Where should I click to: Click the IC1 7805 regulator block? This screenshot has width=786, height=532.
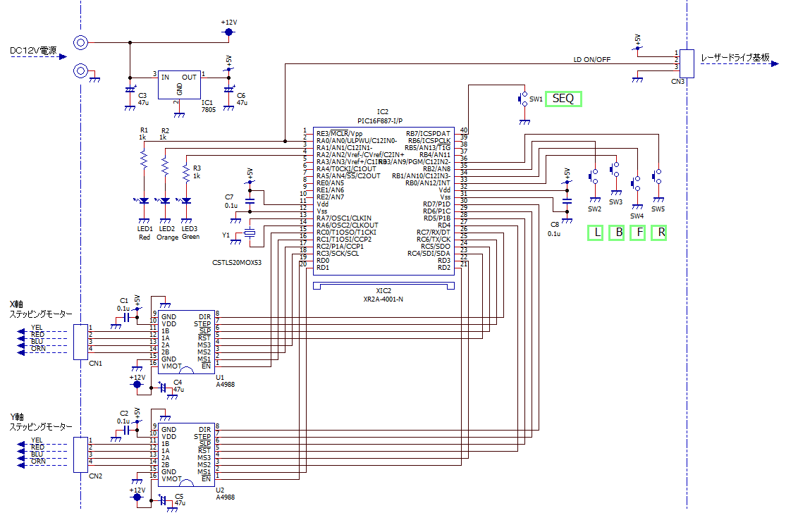tap(179, 83)
